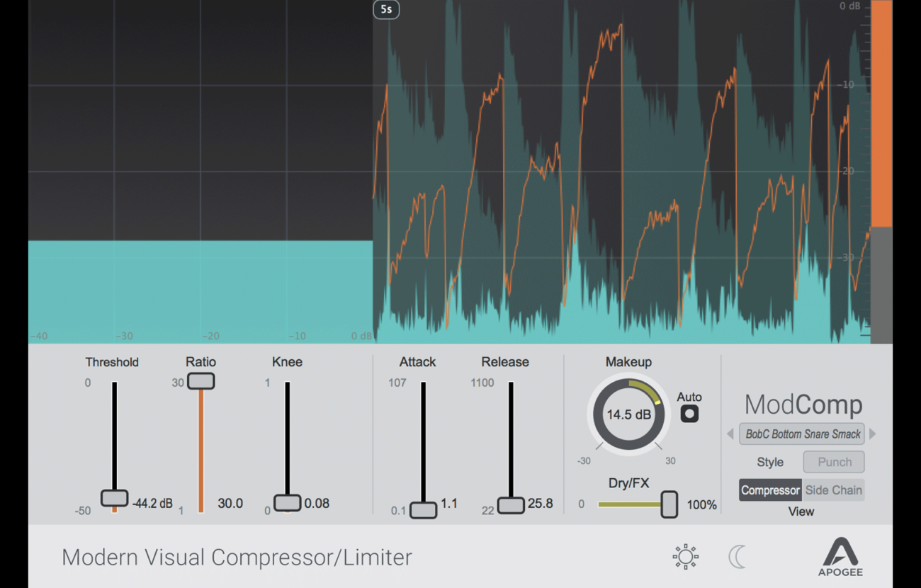The height and width of the screenshot is (588, 921).
Task: Click the Threshold slider handle
Action: pyautogui.click(x=114, y=498)
